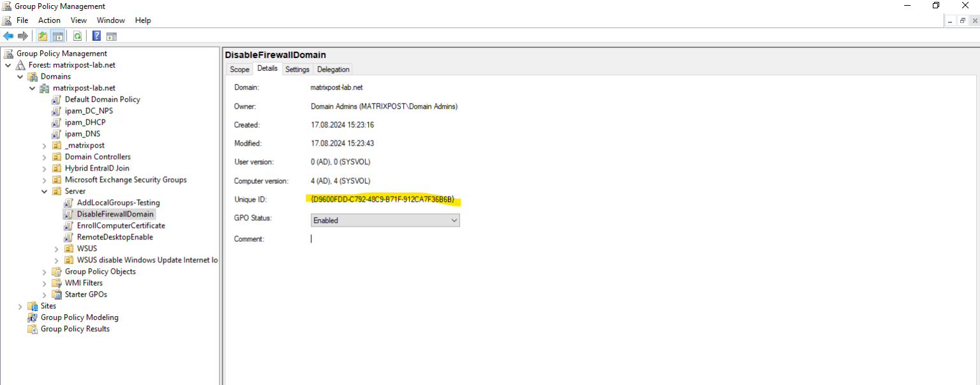Open the Help menu
This screenshot has width=980, height=385.
coord(143,20)
